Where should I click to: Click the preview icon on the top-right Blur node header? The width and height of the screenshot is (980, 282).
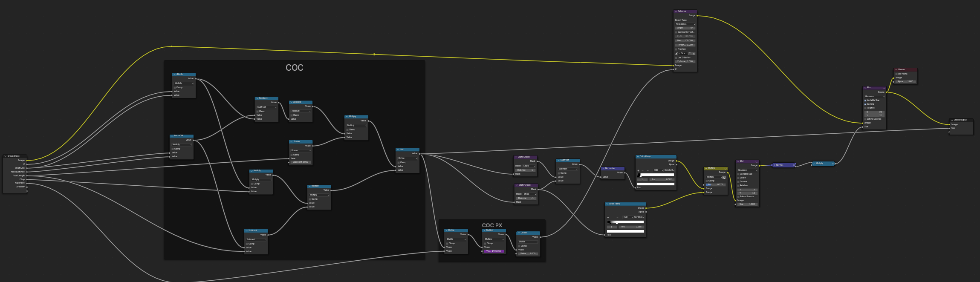[883, 88]
